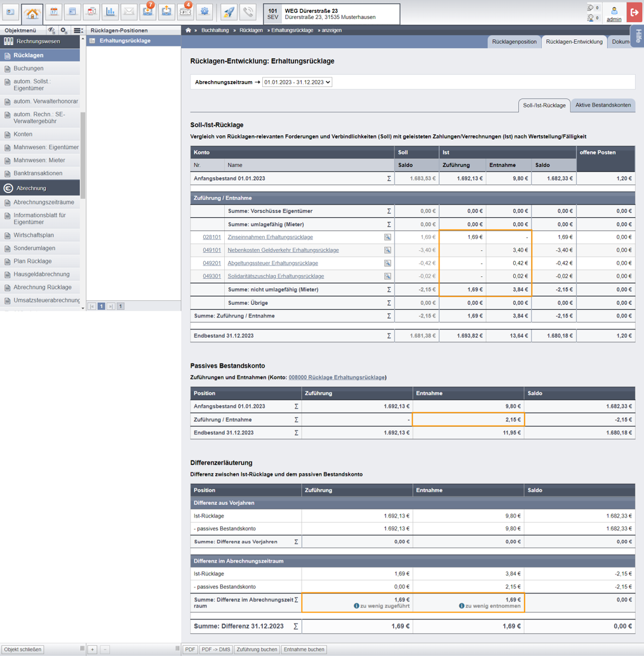Viewport: 644px width, 656px height.
Task: Open the bar chart statistics icon
Action: click(110, 11)
